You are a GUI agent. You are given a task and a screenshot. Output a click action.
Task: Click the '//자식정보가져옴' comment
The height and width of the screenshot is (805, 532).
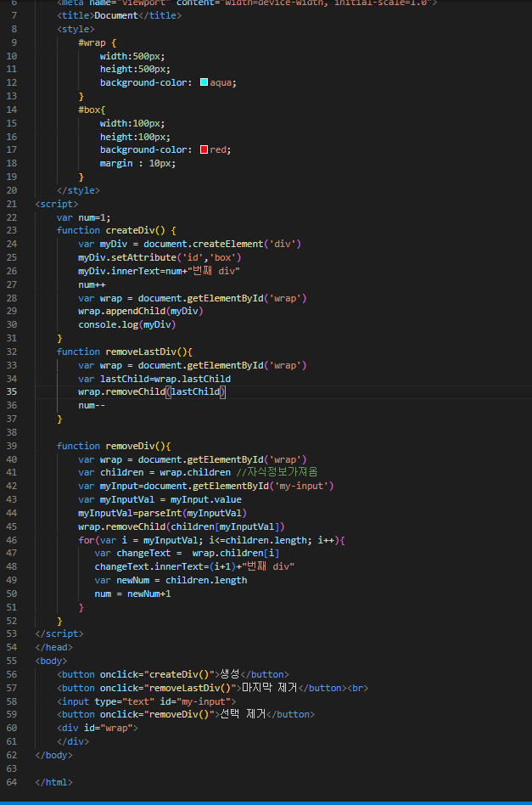[x=277, y=472]
